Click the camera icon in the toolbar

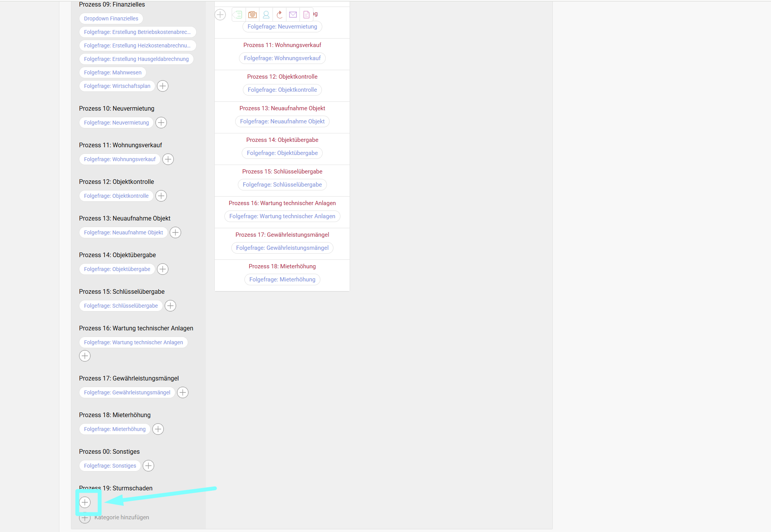pos(253,15)
